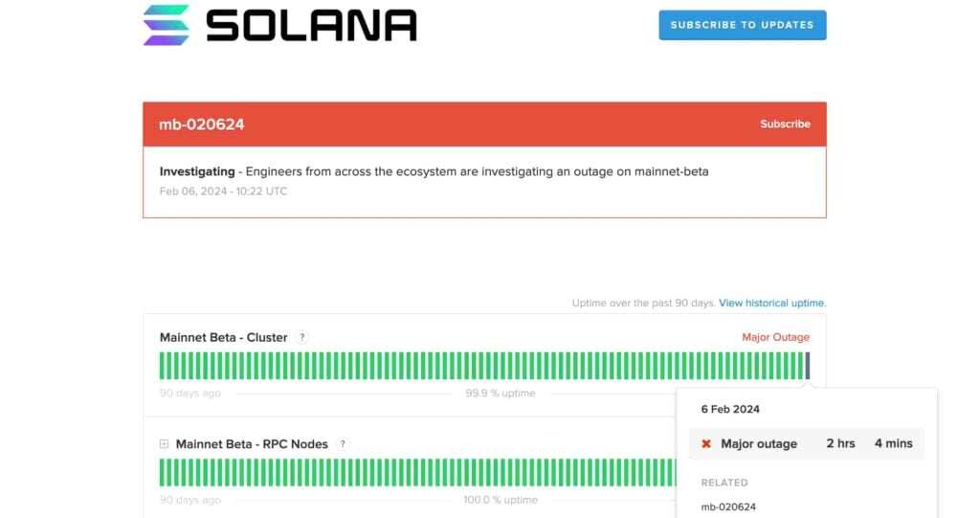Click the red X major outage icon
Screen dimensions: 980x518
pyautogui.click(x=706, y=443)
